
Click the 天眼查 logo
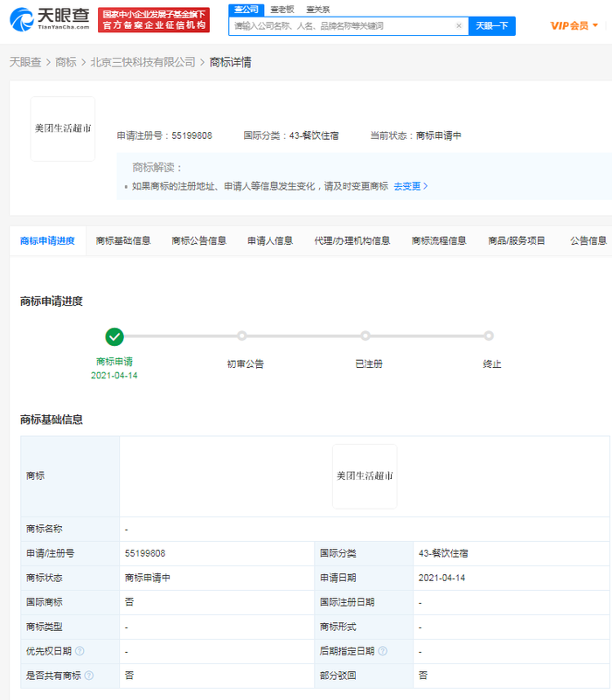(49, 19)
